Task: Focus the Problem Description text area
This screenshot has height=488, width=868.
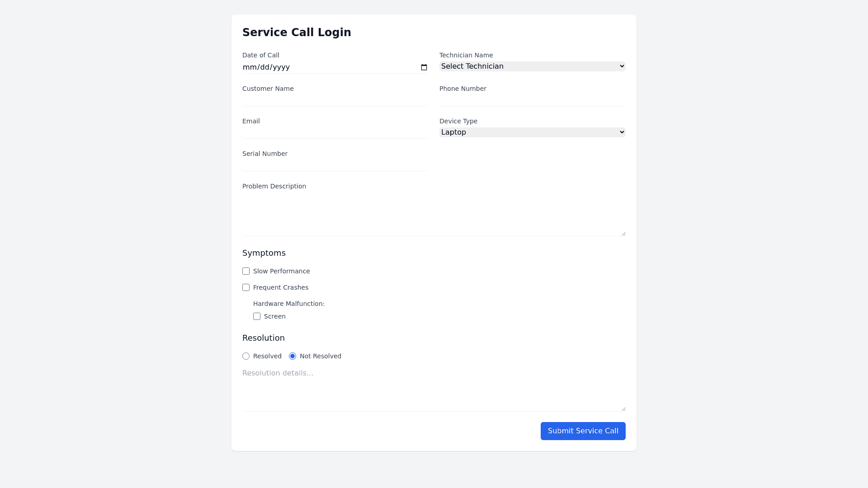Action: click(434, 216)
